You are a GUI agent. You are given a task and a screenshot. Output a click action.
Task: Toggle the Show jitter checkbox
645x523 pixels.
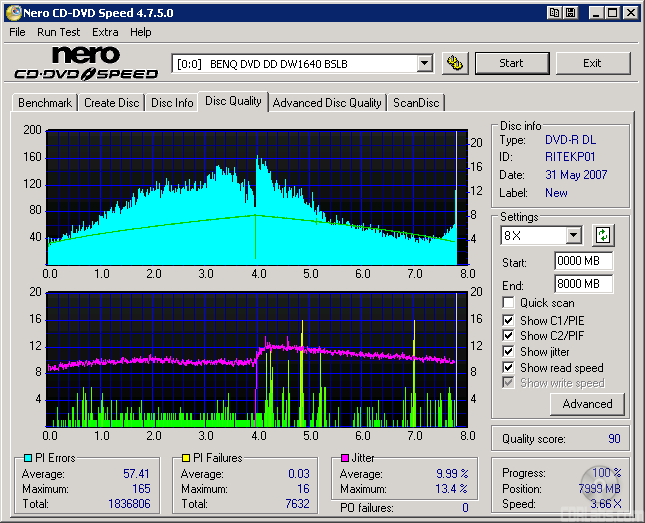click(509, 352)
